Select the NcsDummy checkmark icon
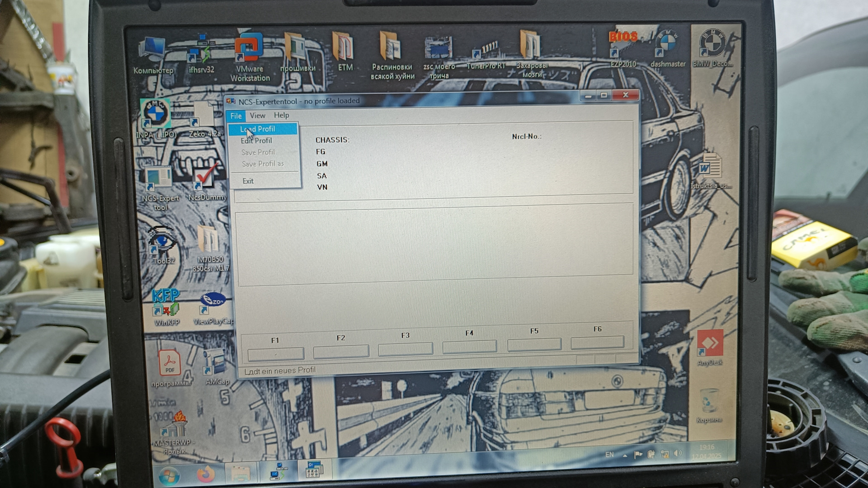This screenshot has width=868, height=488. click(x=207, y=183)
